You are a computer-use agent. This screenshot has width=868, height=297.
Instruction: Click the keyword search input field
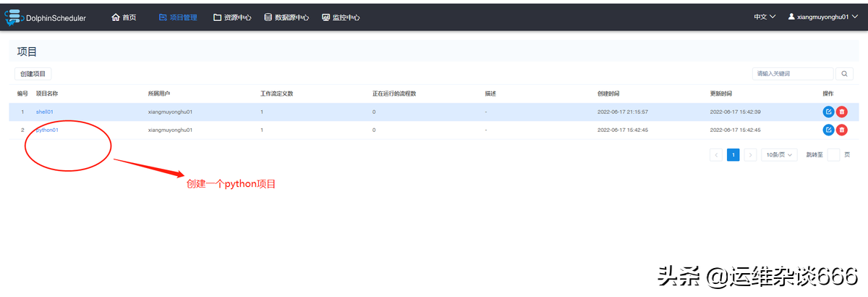coord(792,73)
